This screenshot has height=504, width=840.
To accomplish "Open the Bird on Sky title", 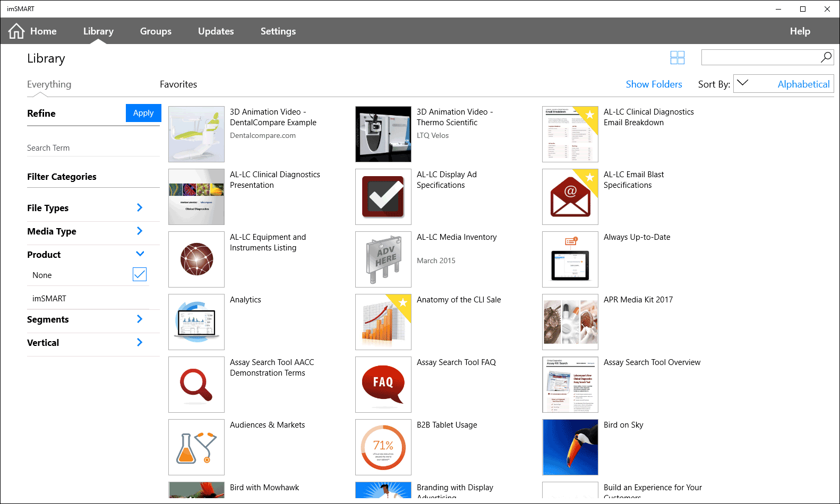I will click(623, 425).
